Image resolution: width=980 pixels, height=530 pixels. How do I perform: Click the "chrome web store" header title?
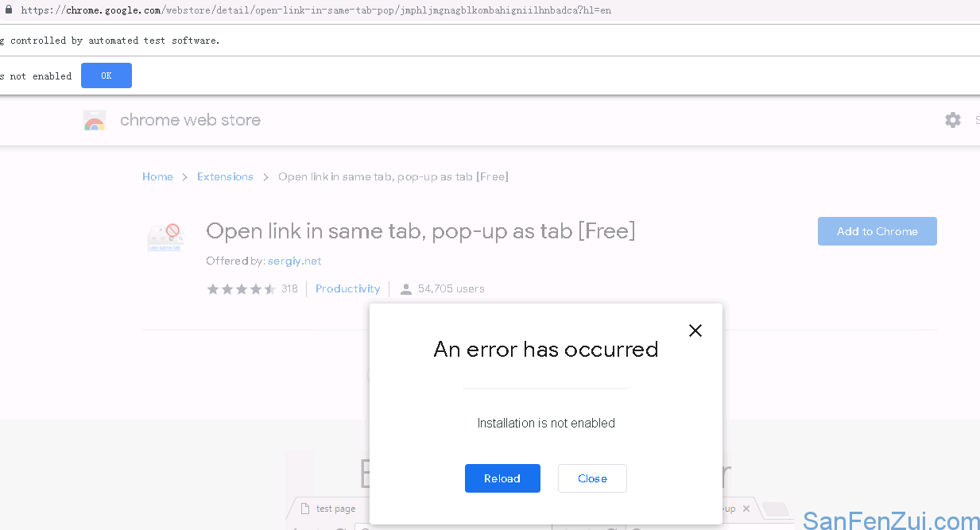pyautogui.click(x=190, y=120)
